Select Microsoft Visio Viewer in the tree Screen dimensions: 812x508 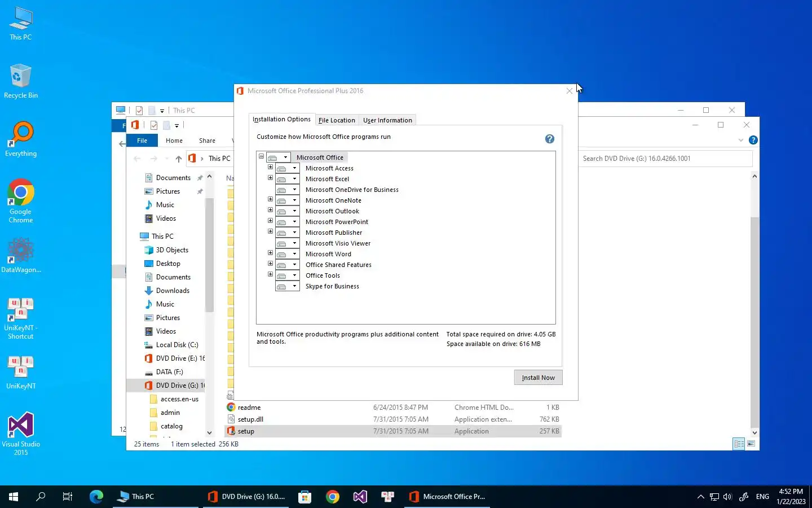tap(338, 243)
